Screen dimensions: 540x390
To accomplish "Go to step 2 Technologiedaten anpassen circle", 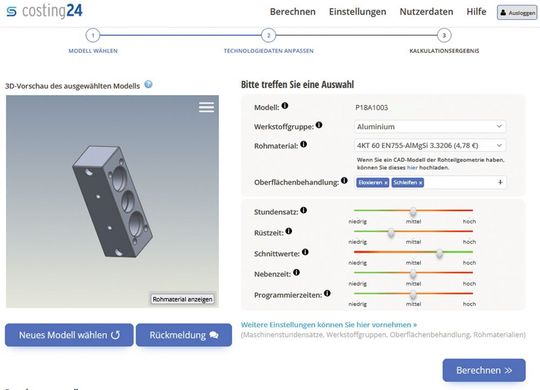I will (x=269, y=35).
